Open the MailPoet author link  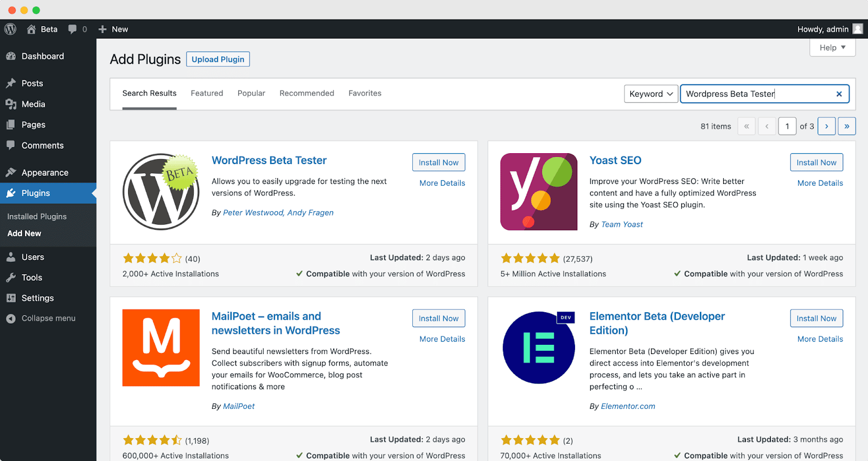[x=239, y=406]
